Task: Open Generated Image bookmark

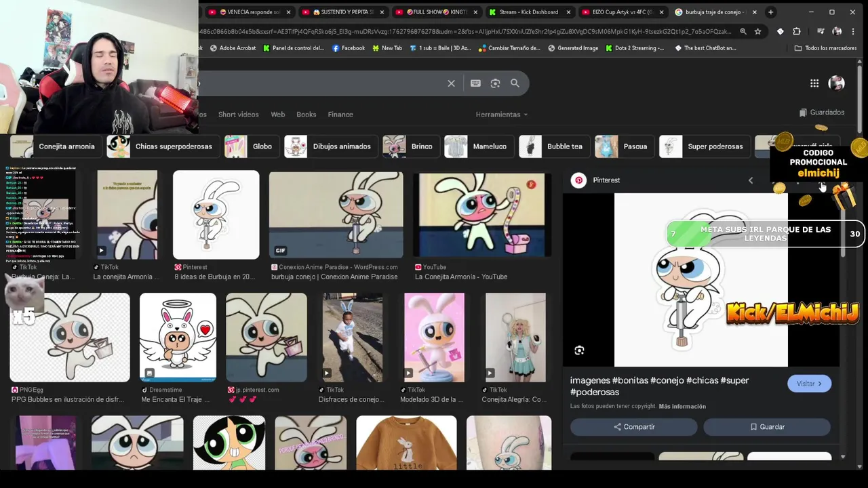Action: (572, 48)
